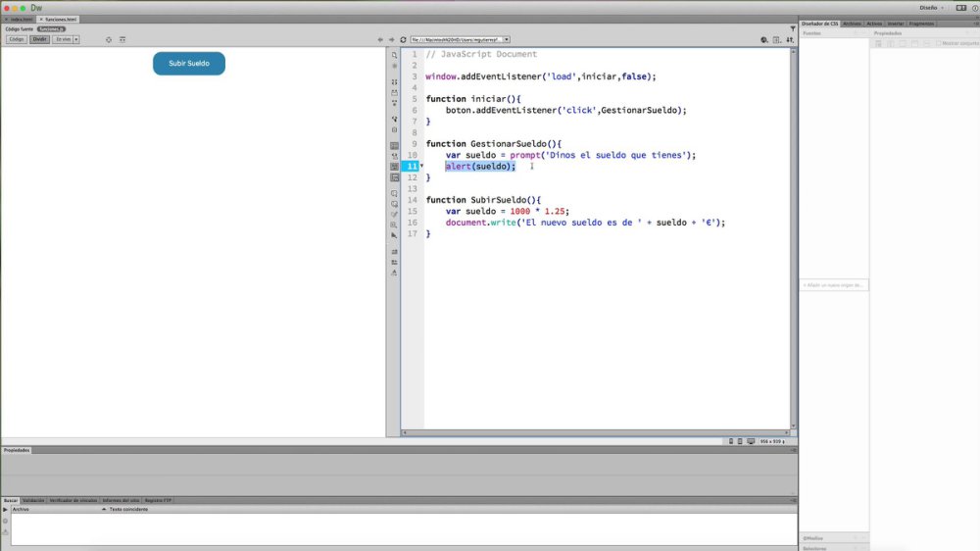This screenshot has width=980, height=551.
Task: Enable the Mostrar conjunto checkbox
Action: (938, 43)
